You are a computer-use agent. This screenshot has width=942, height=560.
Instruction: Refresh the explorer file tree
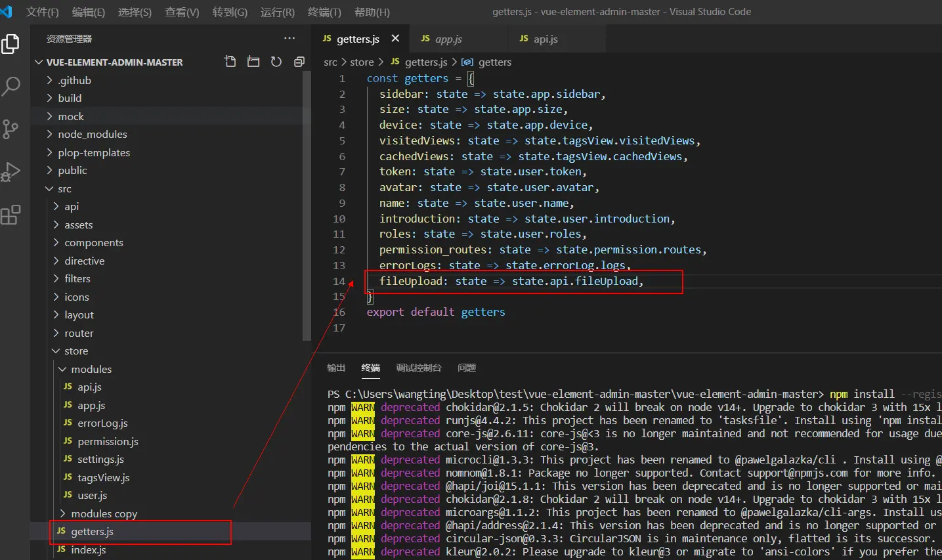click(276, 62)
